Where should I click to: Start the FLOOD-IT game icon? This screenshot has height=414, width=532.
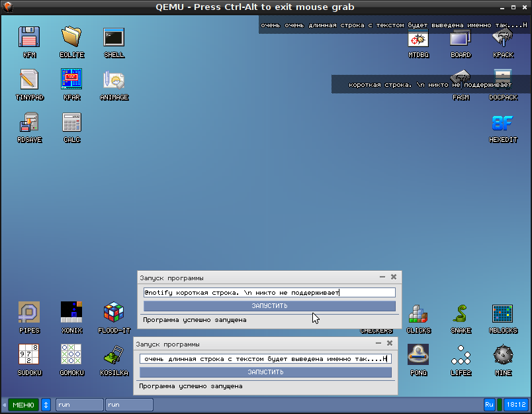pyautogui.click(x=114, y=313)
